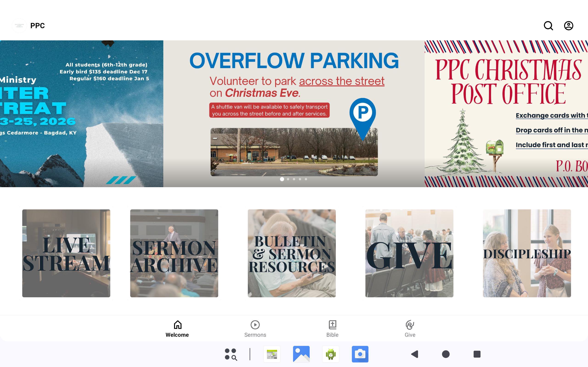Select the Give tab in bottom navigation
This screenshot has height=367, width=588.
coord(410,329)
